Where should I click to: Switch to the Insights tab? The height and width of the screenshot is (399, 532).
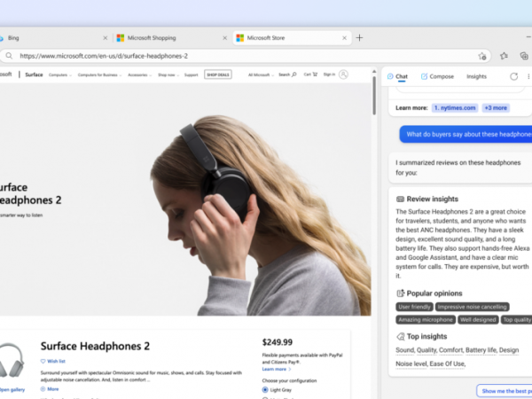[476, 76]
